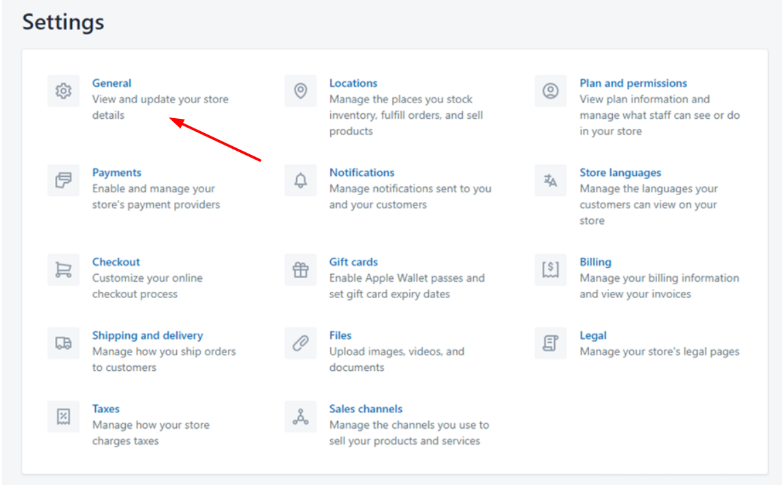Click the Shipping and delivery truck icon

tap(64, 343)
